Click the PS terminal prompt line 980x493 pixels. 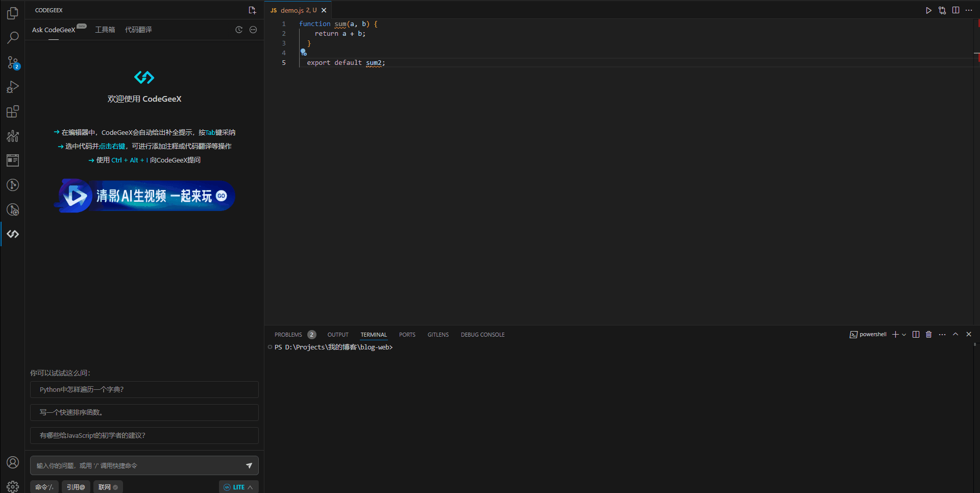tap(334, 347)
